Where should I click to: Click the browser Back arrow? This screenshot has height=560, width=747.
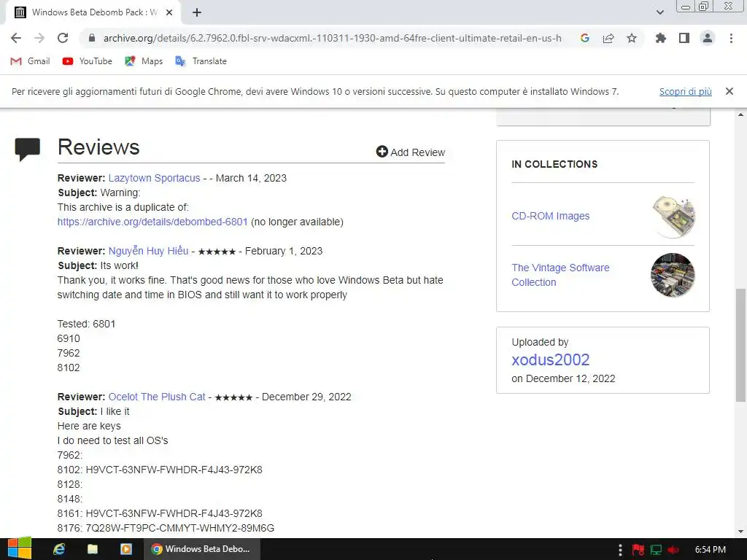coord(16,38)
